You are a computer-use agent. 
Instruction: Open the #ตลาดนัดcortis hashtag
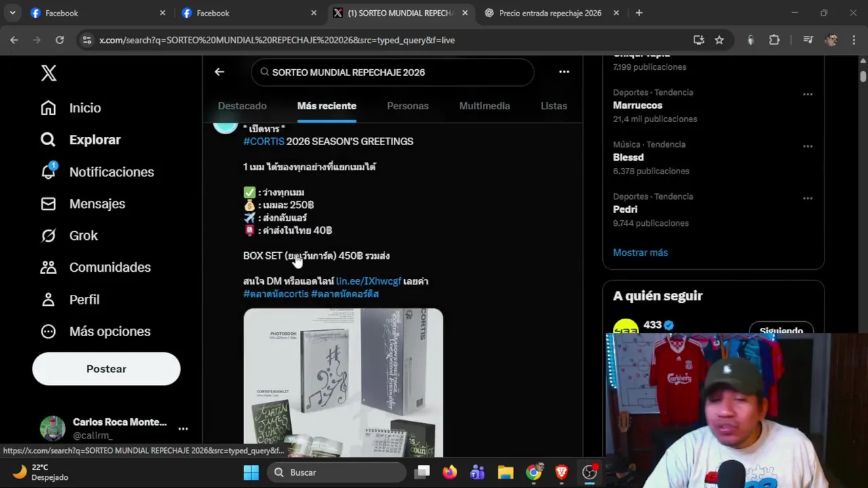pos(276,293)
